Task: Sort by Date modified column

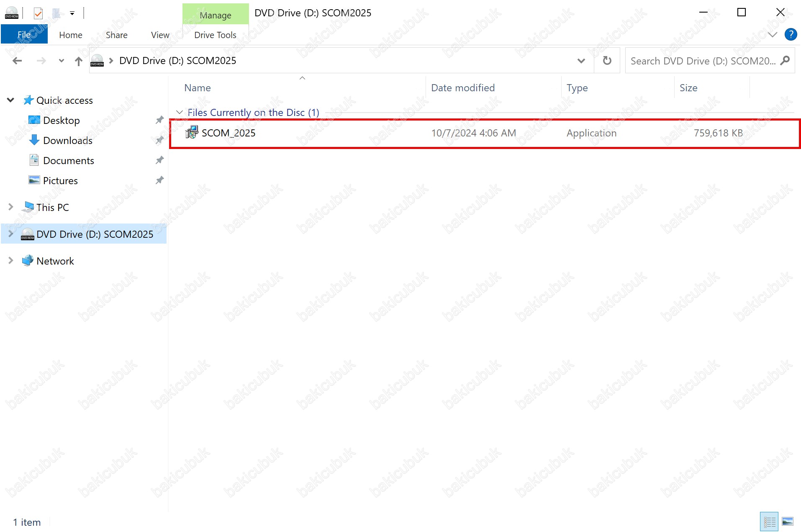Action: (x=494, y=88)
